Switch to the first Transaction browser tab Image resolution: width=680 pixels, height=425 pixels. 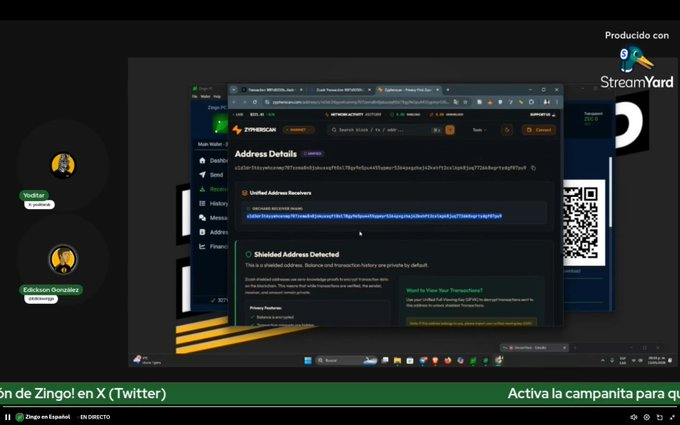point(271,90)
